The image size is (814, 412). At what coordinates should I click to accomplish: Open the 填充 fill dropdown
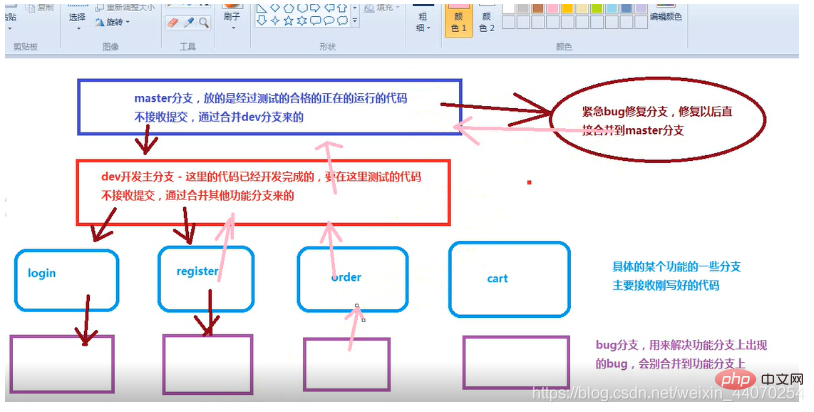click(x=398, y=8)
